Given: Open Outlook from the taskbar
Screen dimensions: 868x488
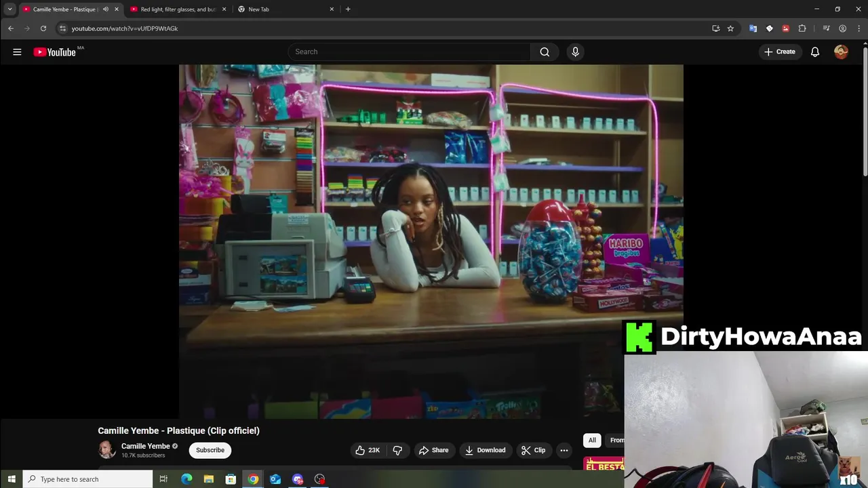Looking at the screenshot, I should [275, 479].
